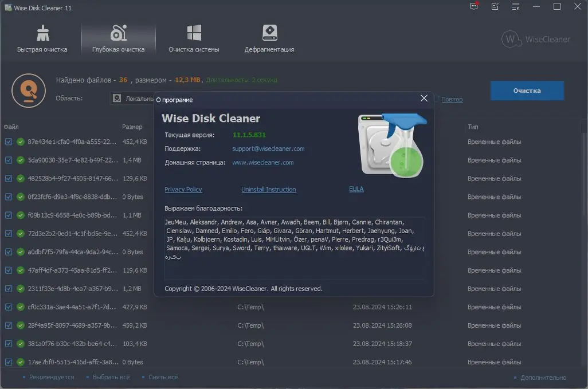Click the Тип column header
The width and height of the screenshot is (588, 389).
[473, 127]
